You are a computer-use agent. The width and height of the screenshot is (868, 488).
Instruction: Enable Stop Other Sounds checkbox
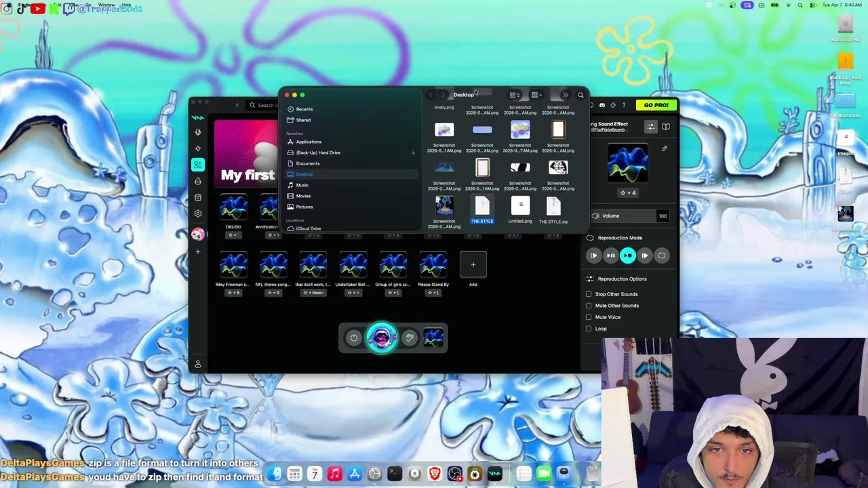[x=589, y=294]
